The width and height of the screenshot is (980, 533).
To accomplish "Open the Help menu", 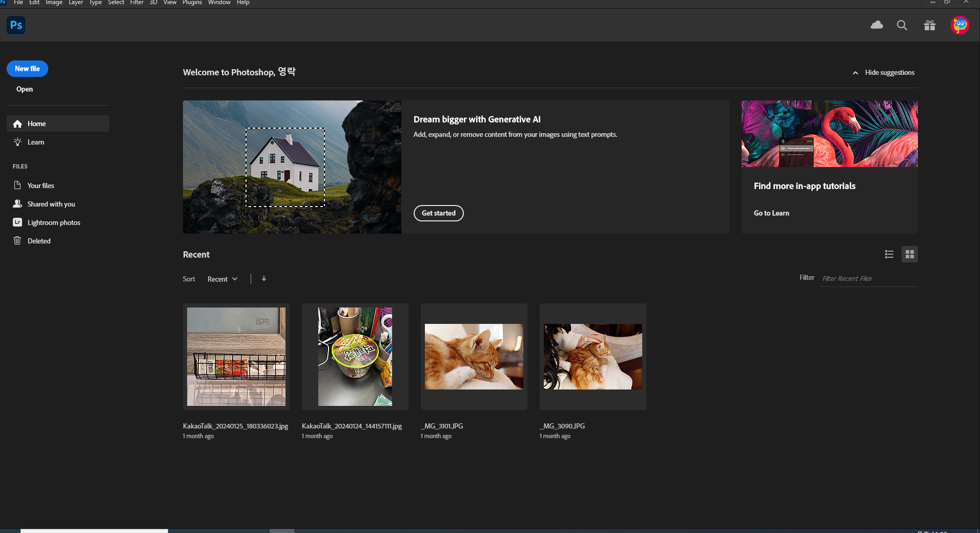I will [243, 3].
